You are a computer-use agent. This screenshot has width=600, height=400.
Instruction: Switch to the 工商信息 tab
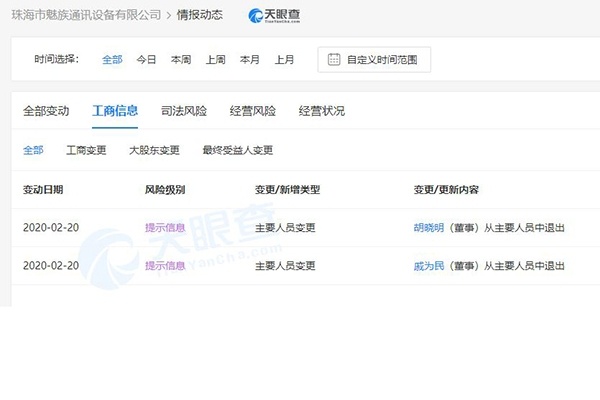pos(115,111)
